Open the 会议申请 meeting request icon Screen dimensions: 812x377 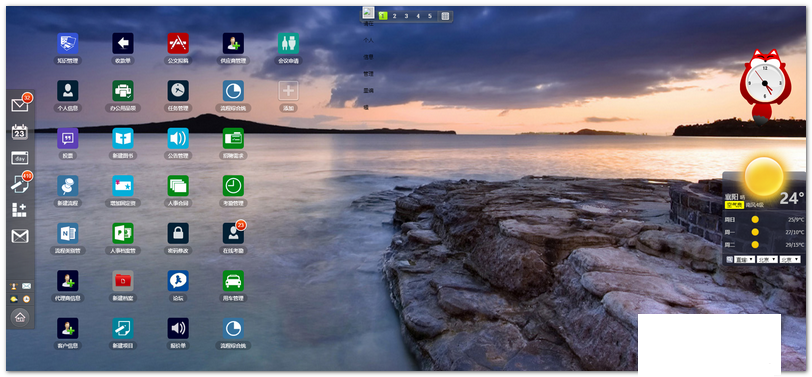pos(288,44)
